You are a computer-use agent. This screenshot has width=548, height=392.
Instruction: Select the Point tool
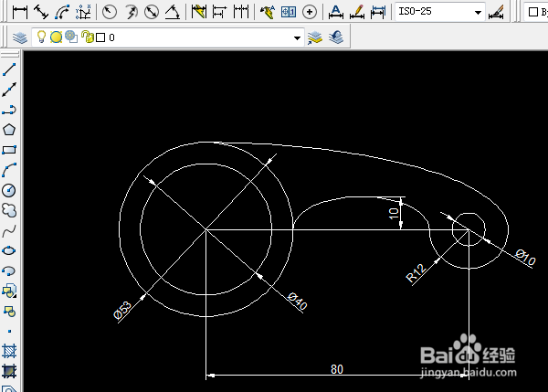[9, 331]
